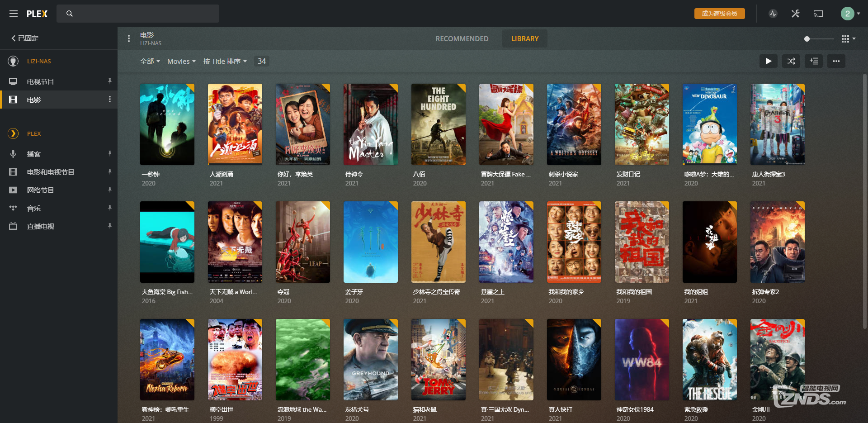This screenshot has width=868, height=423.
Task: Open the Cast to device icon
Action: pyautogui.click(x=818, y=14)
